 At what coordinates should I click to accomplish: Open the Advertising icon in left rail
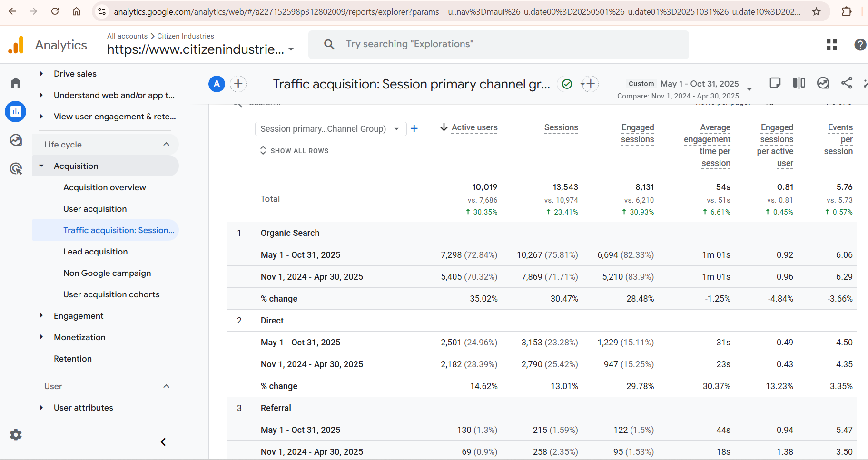pyautogui.click(x=16, y=168)
